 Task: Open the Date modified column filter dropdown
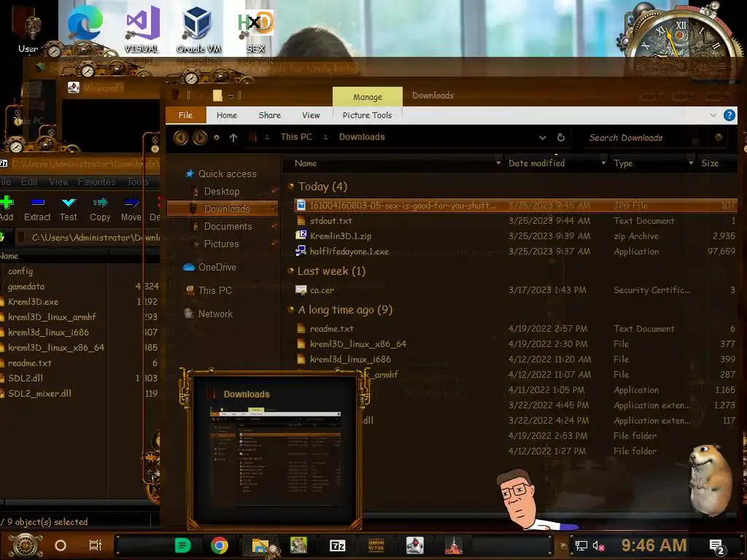pos(603,163)
